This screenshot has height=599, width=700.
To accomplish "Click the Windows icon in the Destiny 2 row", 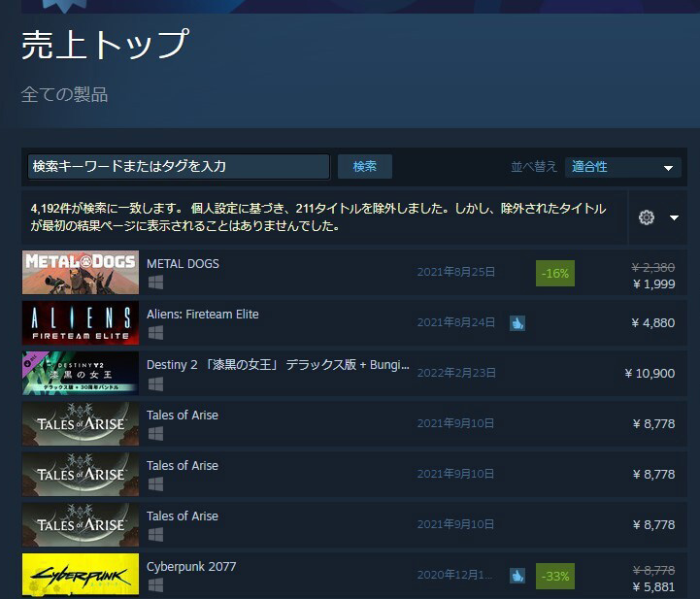I will pyautogui.click(x=155, y=383).
